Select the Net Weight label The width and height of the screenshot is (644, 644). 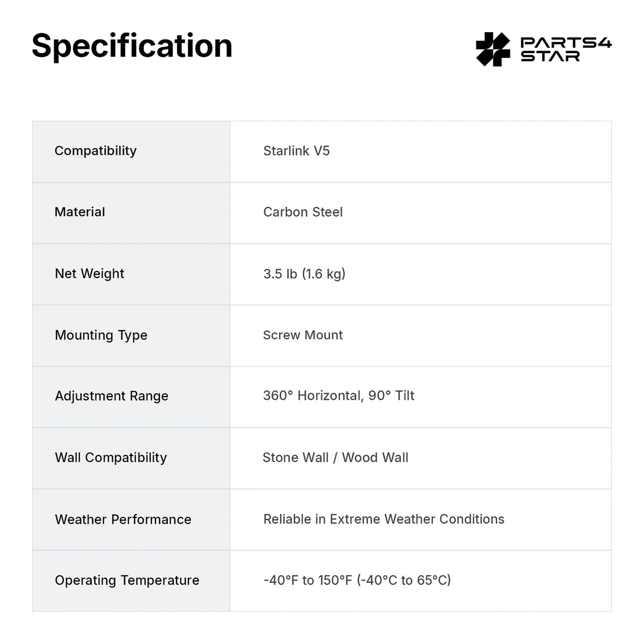pos(90,274)
